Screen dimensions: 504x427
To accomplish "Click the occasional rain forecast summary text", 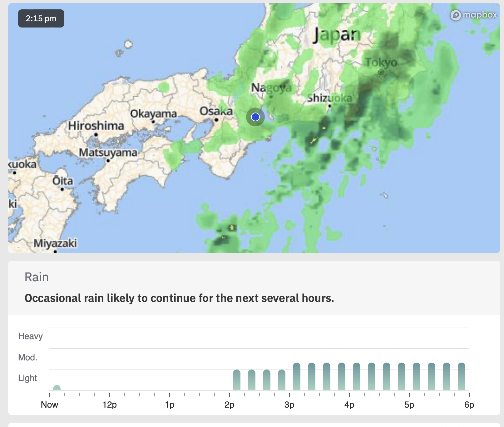I will [x=179, y=298].
